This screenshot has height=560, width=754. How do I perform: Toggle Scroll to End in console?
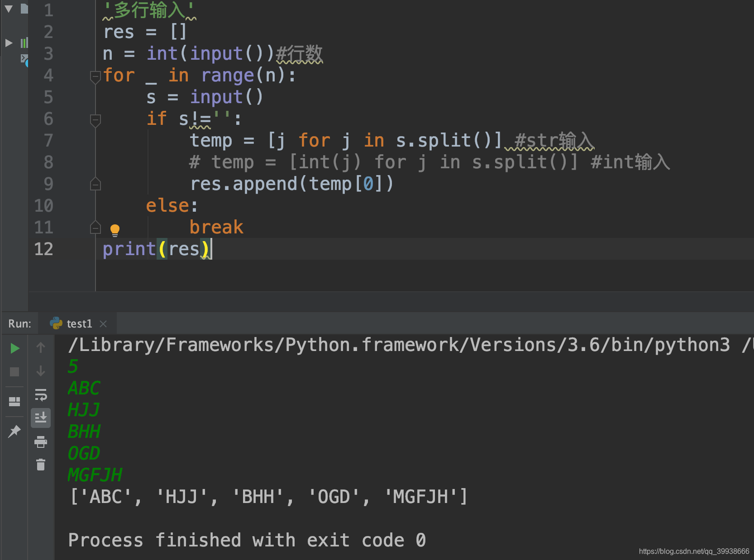coord(41,418)
